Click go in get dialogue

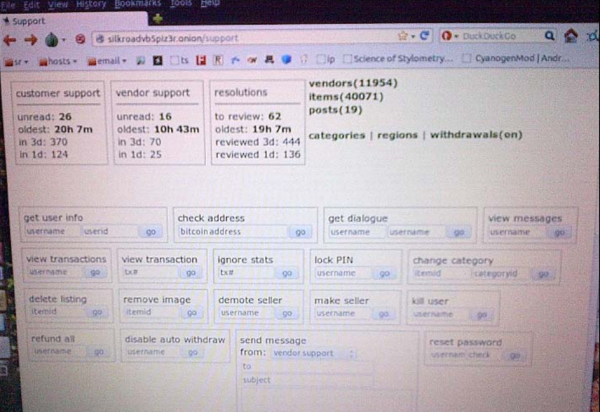458,233
